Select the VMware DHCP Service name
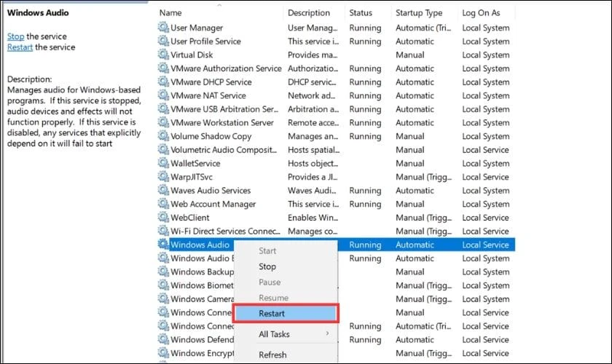 (211, 82)
